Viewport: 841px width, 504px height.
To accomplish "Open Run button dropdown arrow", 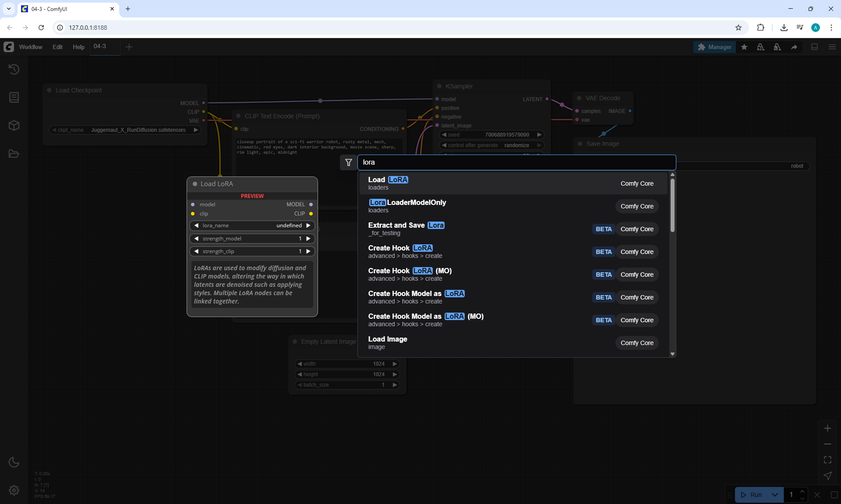I will coord(775,495).
